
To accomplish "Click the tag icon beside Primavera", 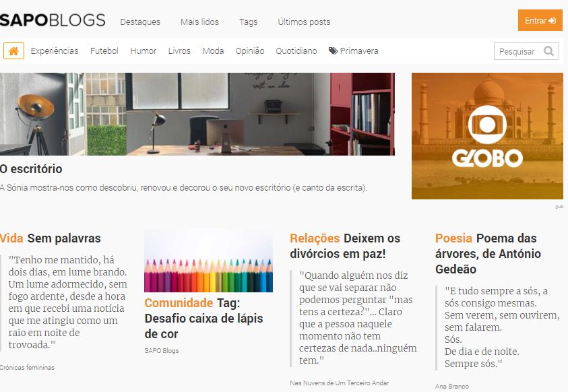I will [x=333, y=51].
